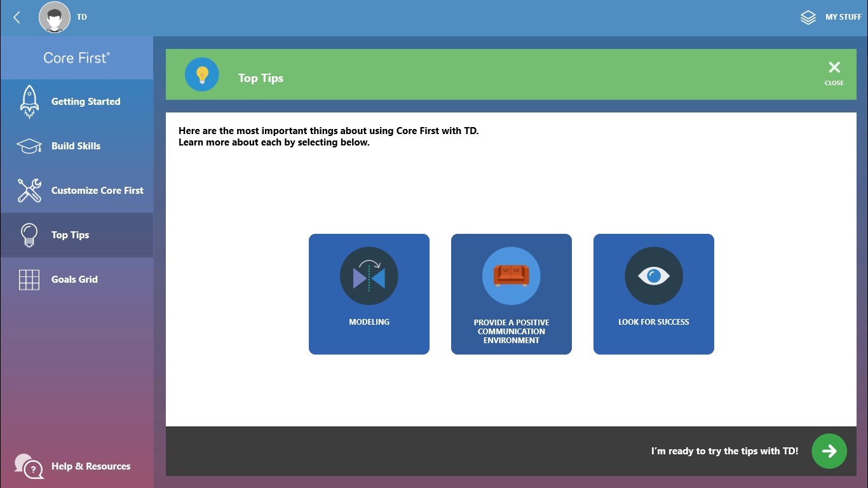Click the yellow lightbulb header icon
The image size is (868, 488).
pyautogui.click(x=202, y=75)
